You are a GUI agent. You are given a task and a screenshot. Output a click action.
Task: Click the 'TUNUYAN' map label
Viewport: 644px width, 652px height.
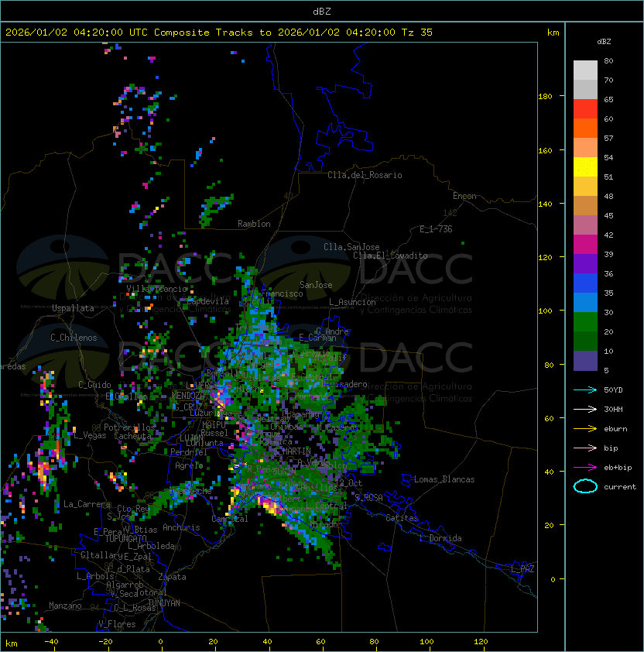(x=164, y=603)
